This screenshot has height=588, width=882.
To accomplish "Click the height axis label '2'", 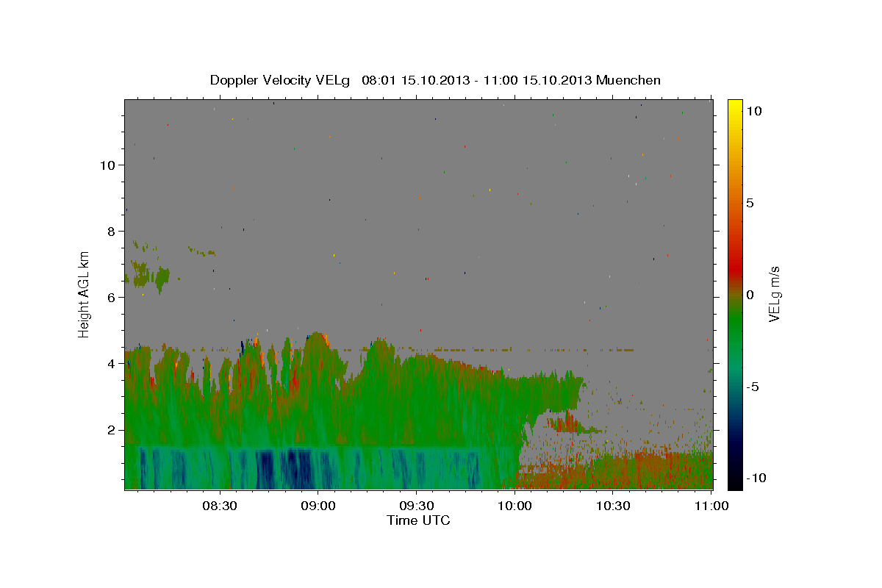I will (x=110, y=430).
